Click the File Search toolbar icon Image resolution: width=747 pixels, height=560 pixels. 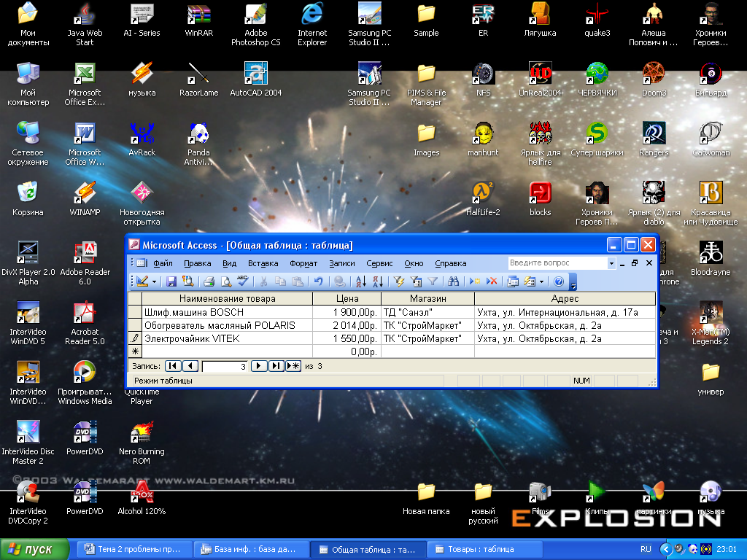[188, 281]
